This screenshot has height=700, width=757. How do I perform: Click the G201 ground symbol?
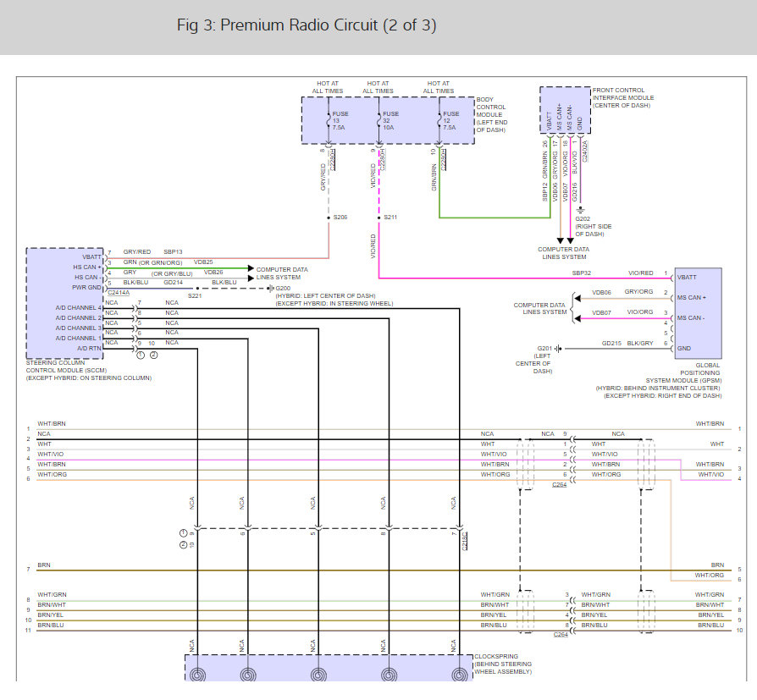[x=558, y=348]
